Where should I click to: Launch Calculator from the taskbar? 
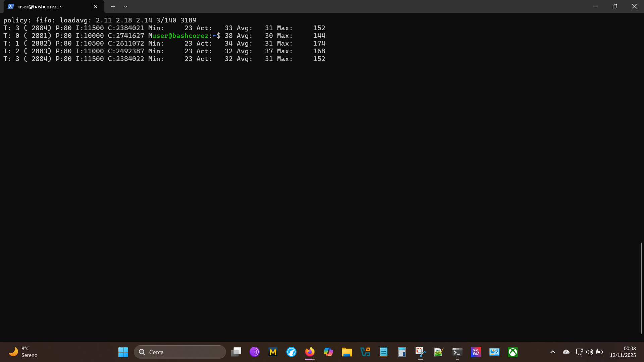(402, 352)
